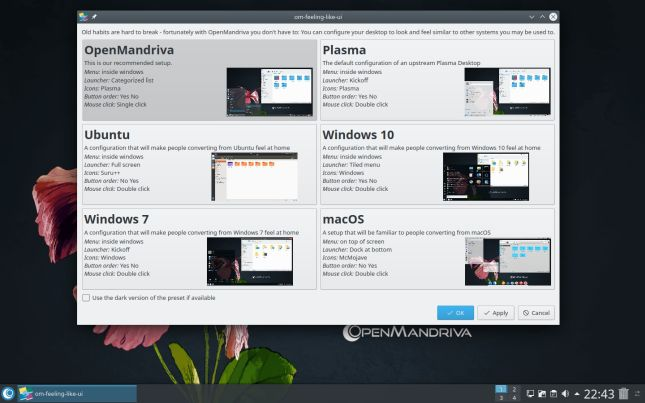Image resolution: width=645 pixels, height=403 pixels.
Task: Select the OpenMandriva preset card
Action: pos(200,80)
